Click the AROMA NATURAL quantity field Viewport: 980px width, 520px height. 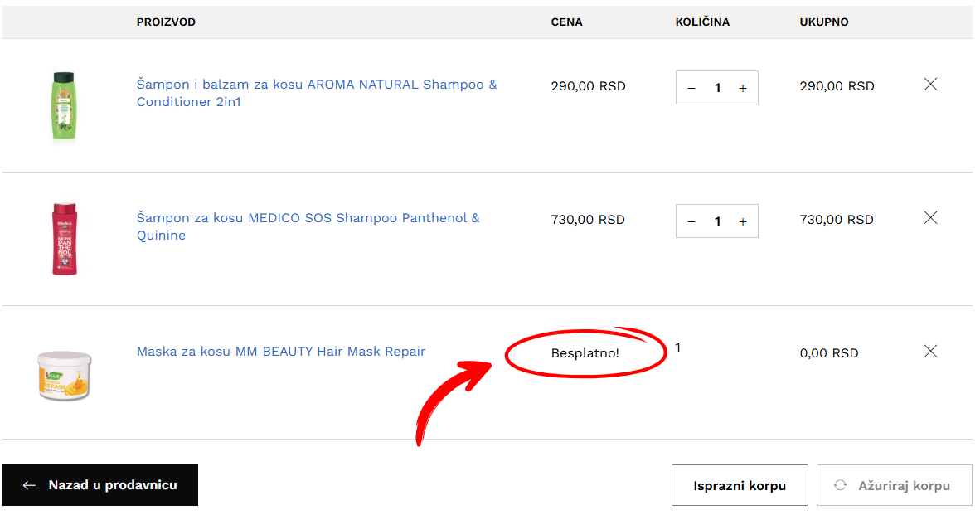tap(717, 88)
